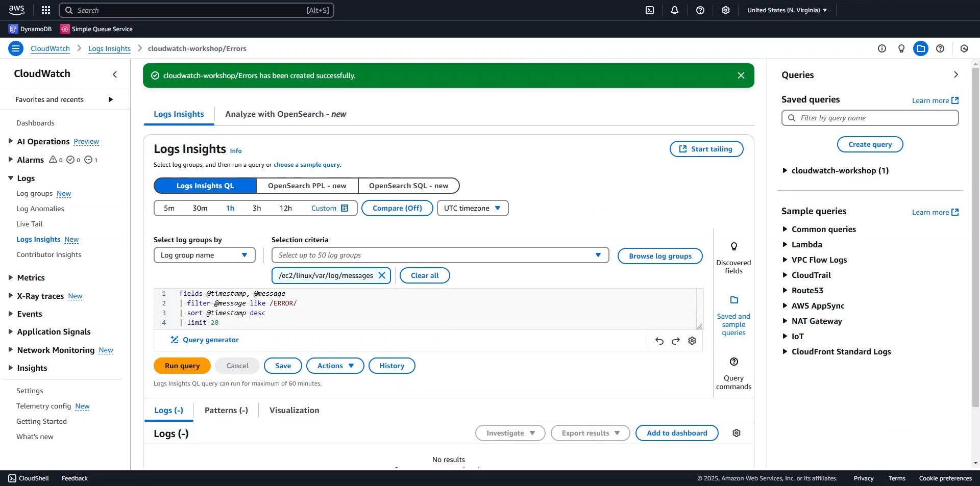Remove the /ec2/linux/var/log/messages log group chip
The image size is (980, 486).
381,275
